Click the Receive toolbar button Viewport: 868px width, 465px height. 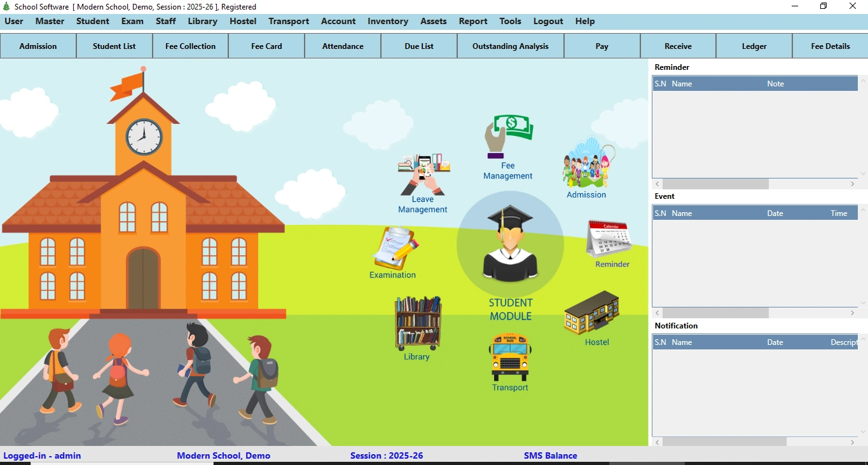(678, 46)
